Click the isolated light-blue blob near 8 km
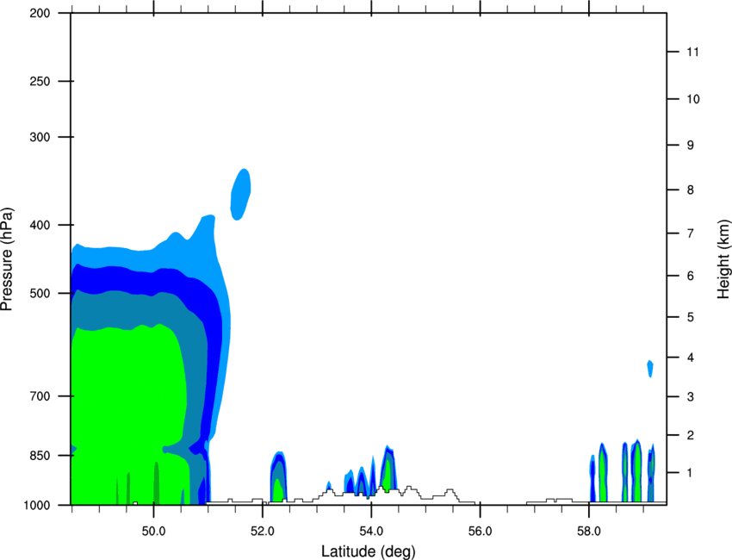 click(241, 194)
